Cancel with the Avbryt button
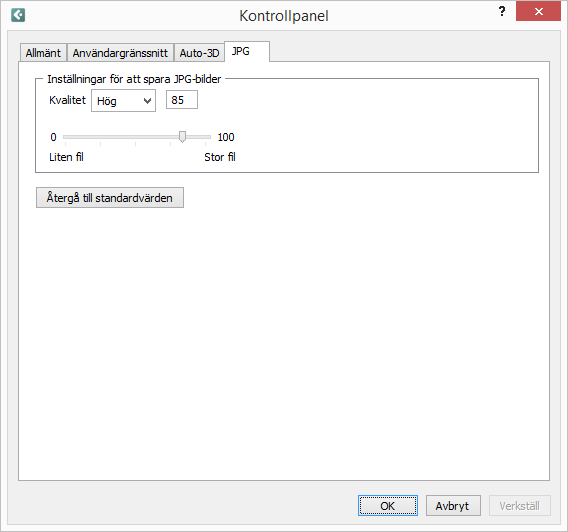This screenshot has width=568, height=532. pyautogui.click(x=453, y=506)
